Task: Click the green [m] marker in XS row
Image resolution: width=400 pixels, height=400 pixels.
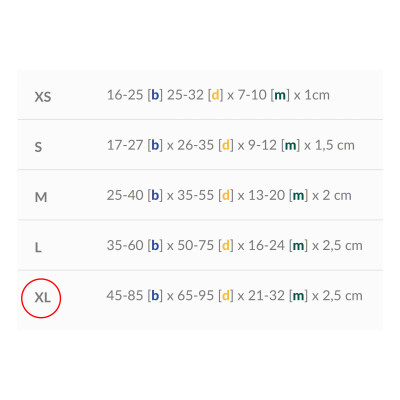Action: click(x=280, y=95)
